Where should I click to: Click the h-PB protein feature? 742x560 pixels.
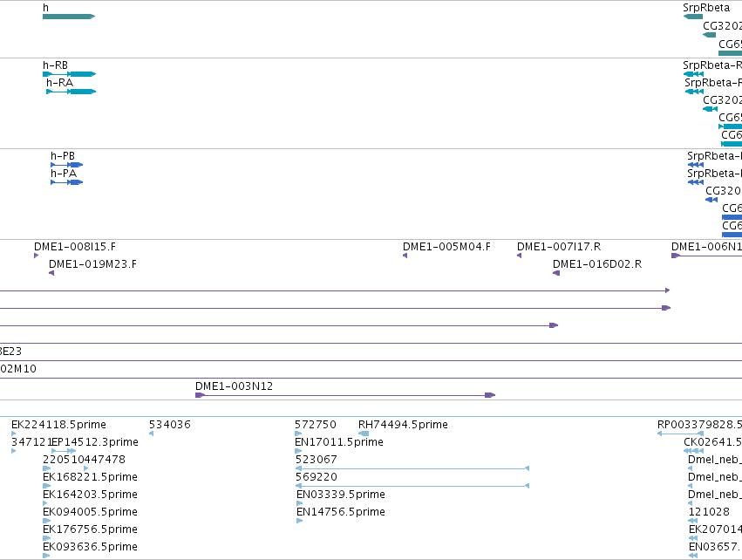click(67, 165)
